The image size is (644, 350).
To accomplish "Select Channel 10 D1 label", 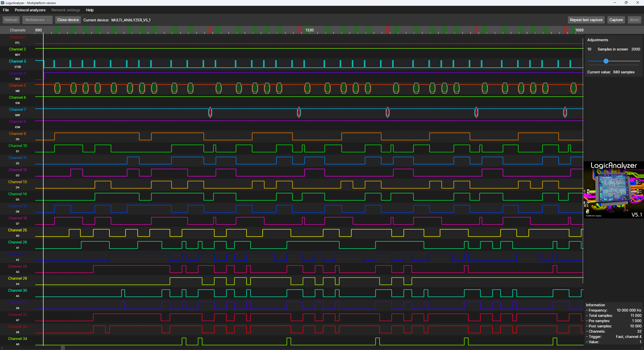I will coord(18,148).
